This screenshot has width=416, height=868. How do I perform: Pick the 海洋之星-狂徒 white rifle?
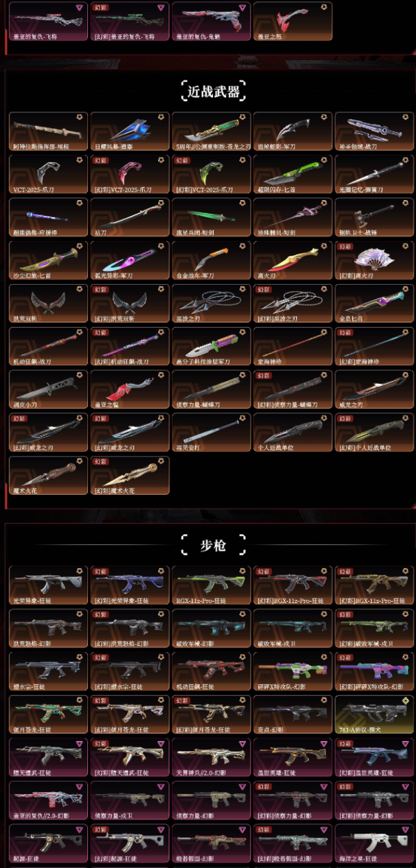click(x=374, y=844)
